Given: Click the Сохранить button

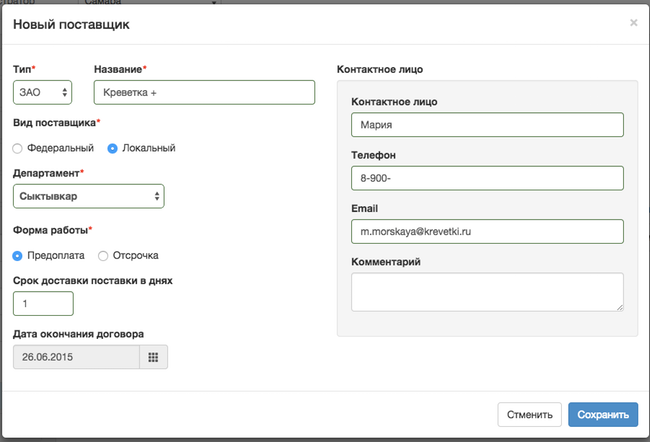Looking at the screenshot, I should 603,415.
